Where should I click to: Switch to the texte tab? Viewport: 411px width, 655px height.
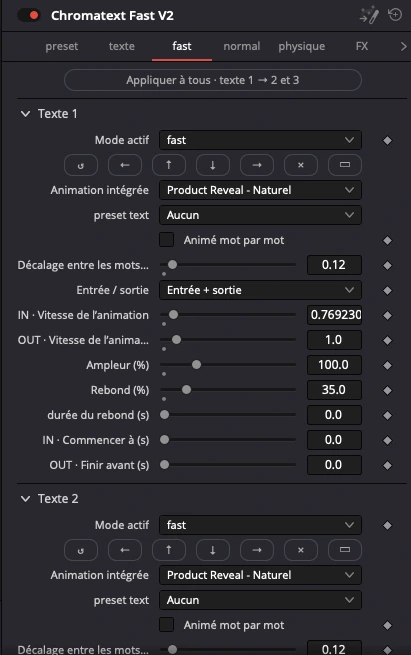pyautogui.click(x=122, y=46)
